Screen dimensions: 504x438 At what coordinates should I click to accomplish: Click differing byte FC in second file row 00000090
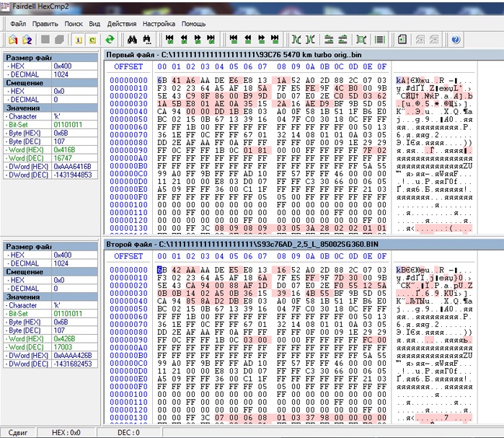pos(368,340)
